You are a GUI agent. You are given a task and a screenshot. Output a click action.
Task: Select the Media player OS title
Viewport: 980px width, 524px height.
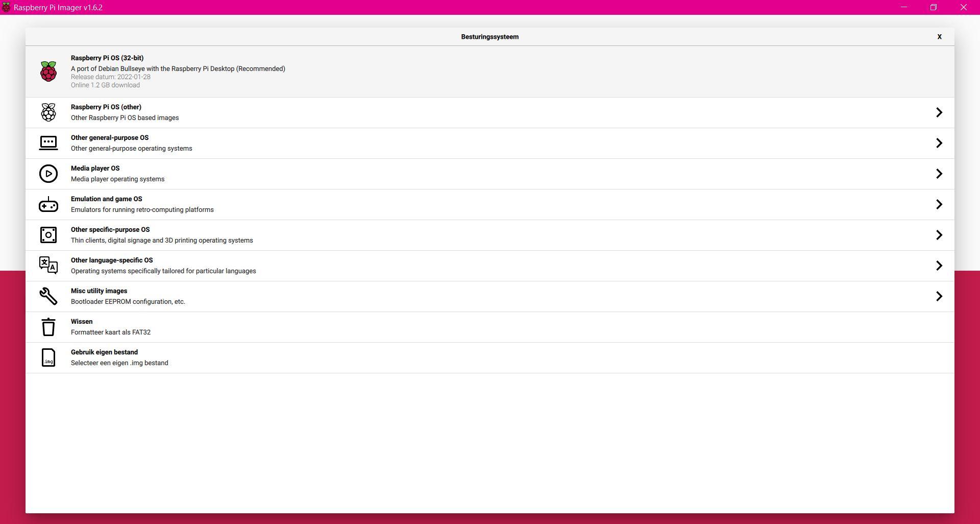pyautogui.click(x=95, y=169)
